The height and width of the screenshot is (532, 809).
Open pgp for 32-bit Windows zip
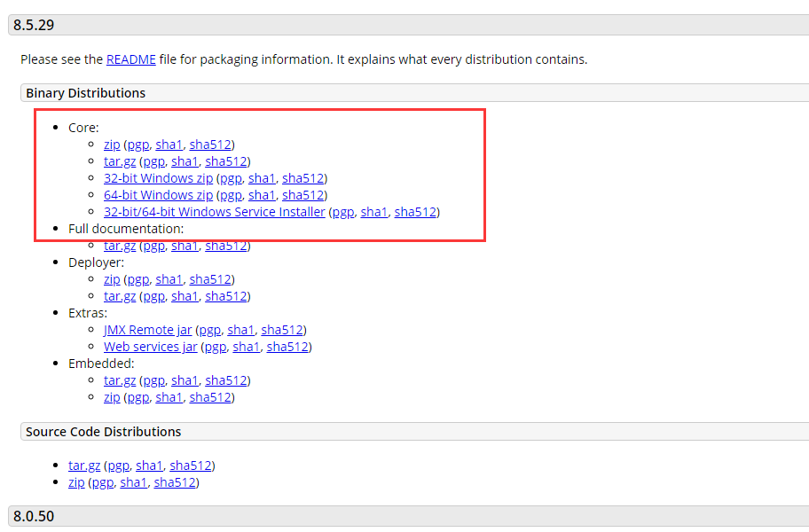coord(232,178)
